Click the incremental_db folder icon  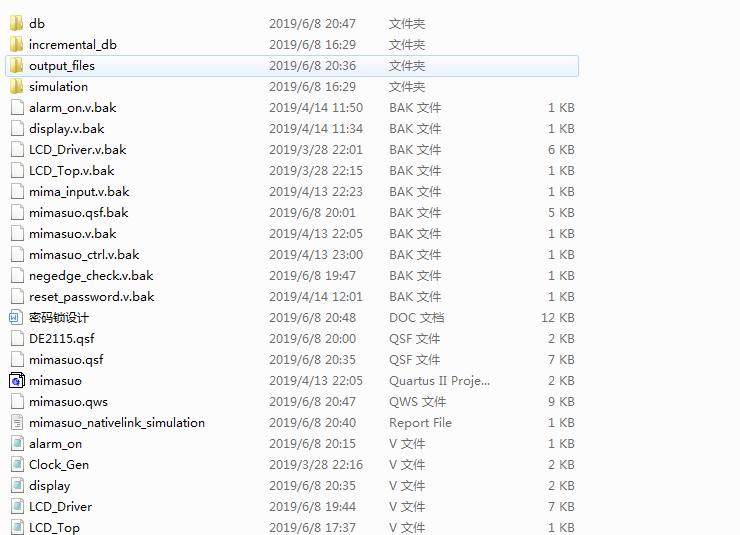(x=17, y=44)
